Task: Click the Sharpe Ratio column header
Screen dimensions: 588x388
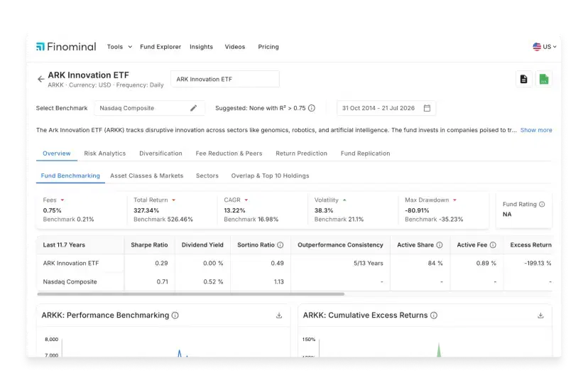Action: [149, 245]
